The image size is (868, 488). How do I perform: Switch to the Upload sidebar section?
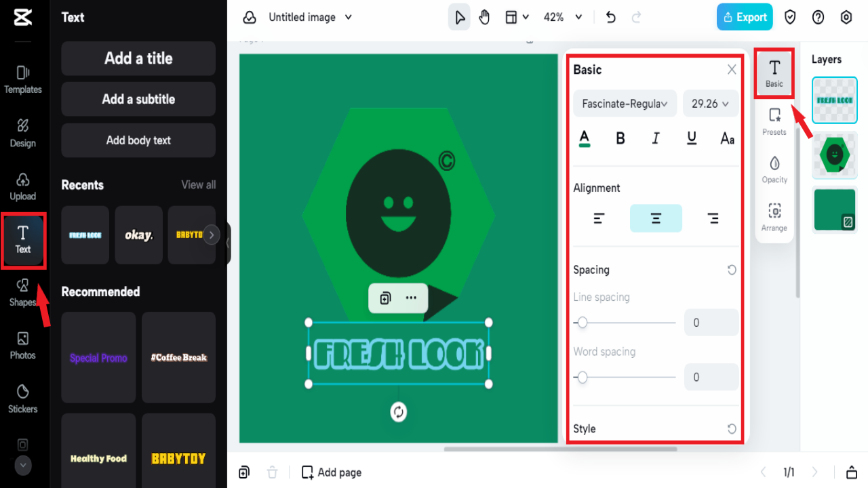click(23, 187)
